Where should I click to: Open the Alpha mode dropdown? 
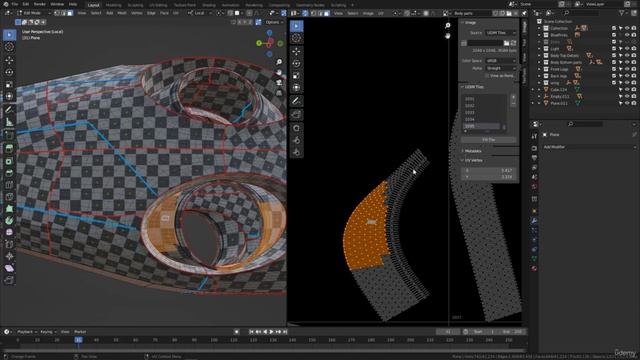tap(501, 68)
